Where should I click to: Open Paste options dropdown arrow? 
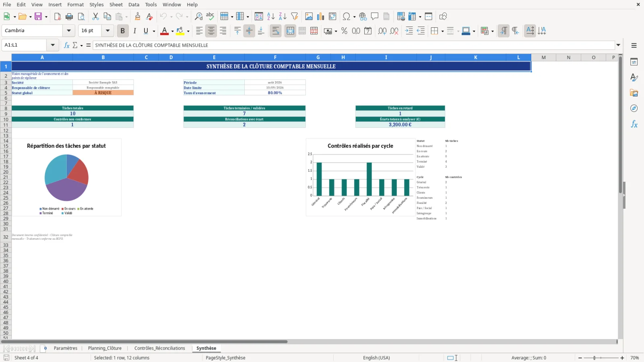126,16
